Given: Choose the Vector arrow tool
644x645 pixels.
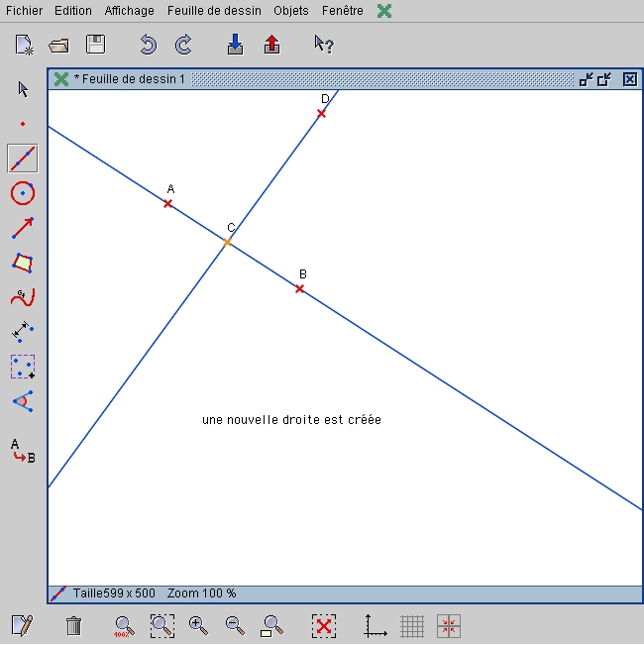Looking at the screenshot, I should point(23,228).
